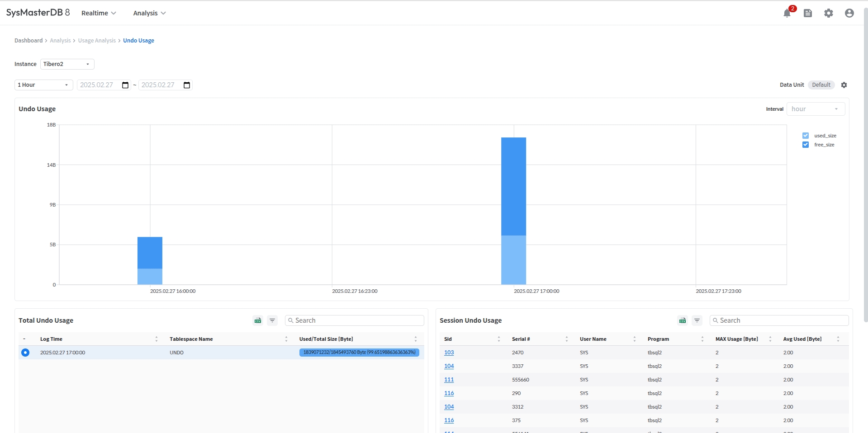Export Total Undo Usage table to CSV

click(258, 320)
